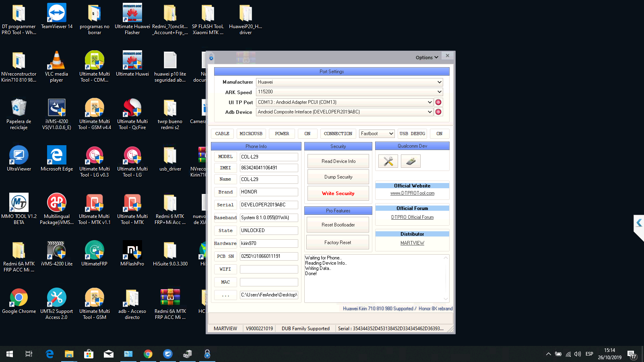Click the IMEI input field
This screenshot has height=362, width=644.
(x=269, y=168)
